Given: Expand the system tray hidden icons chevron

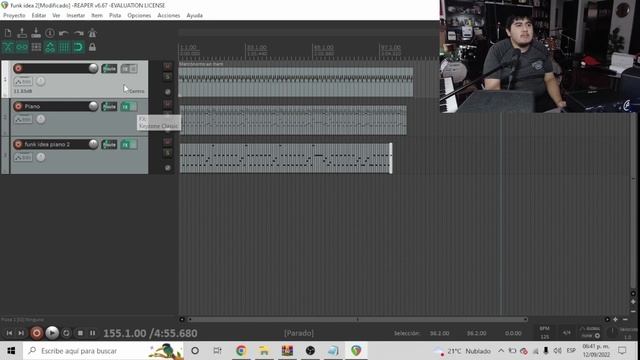Looking at the screenshot, I should 501,351.
